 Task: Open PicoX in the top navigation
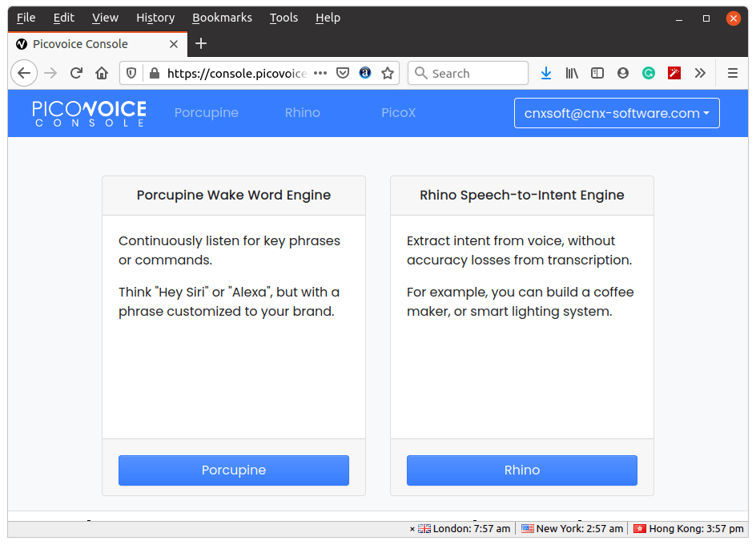pos(398,112)
